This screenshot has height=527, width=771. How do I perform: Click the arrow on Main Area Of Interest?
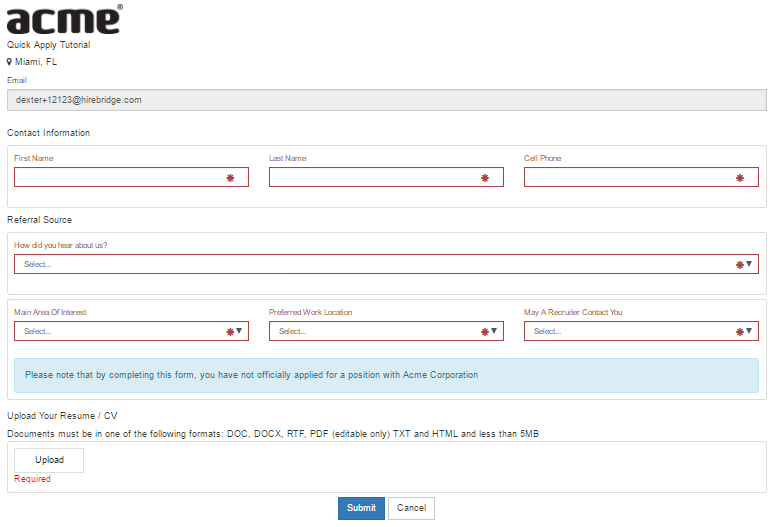pos(239,331)
